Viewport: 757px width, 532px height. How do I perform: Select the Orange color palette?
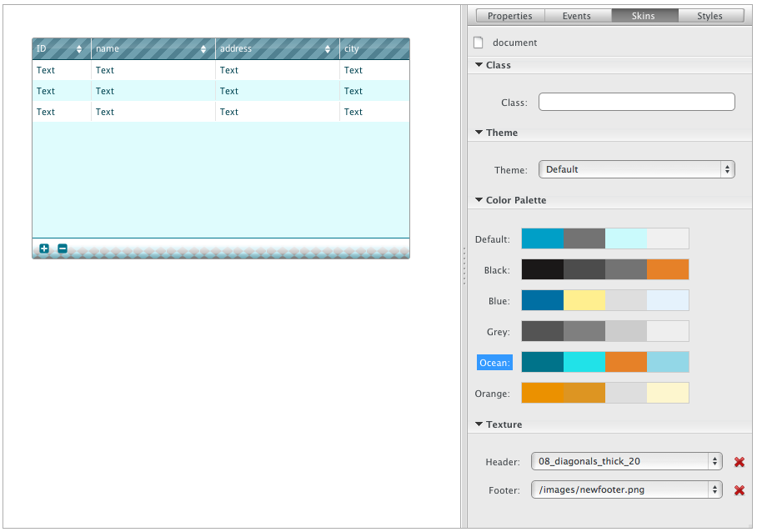tap(604, 393)
